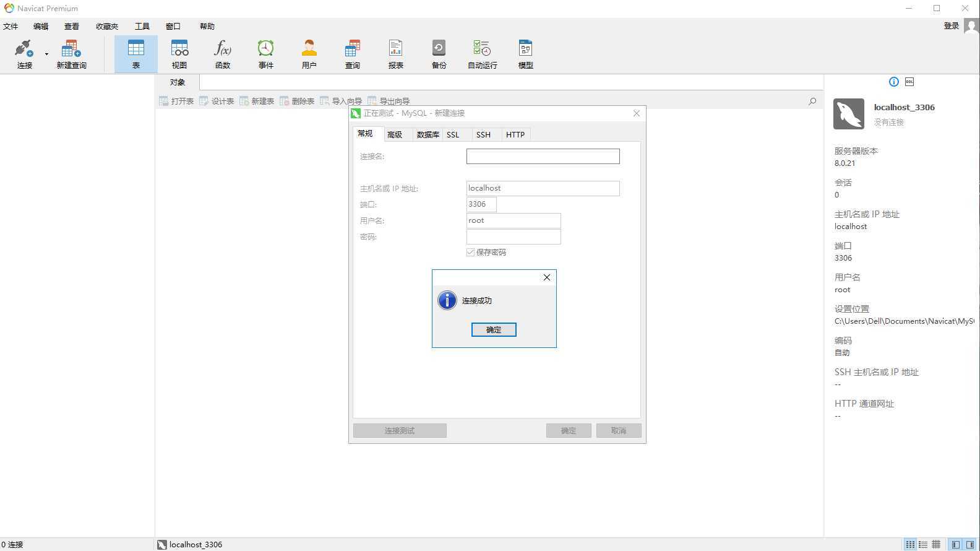Click 确定 in success message box
The height and width of the screenshot is (551, 980).
494,330
